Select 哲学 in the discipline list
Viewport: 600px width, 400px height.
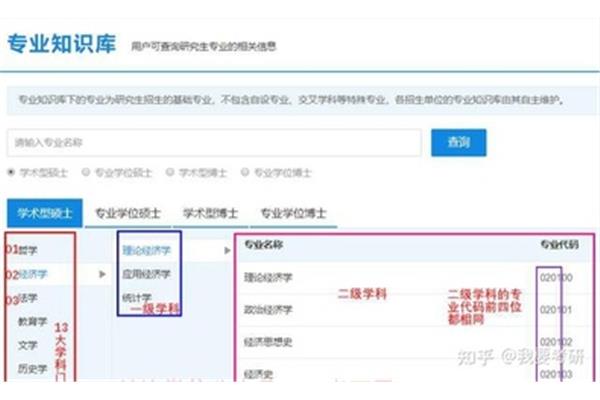pyautogui.click(x=28, y=250)
